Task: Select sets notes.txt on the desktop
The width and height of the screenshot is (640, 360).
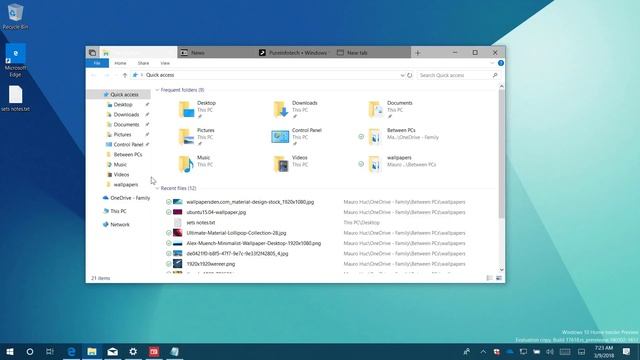Action: click(x=16, y=98)
